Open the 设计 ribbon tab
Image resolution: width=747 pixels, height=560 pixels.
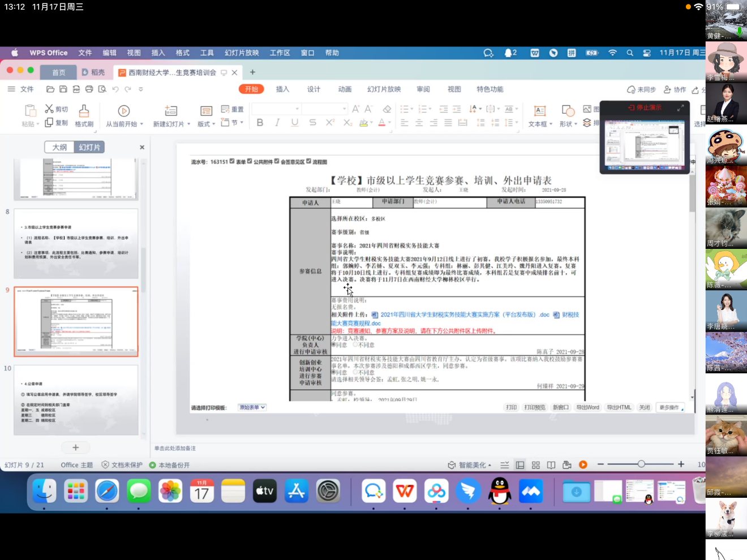(314, 89)
